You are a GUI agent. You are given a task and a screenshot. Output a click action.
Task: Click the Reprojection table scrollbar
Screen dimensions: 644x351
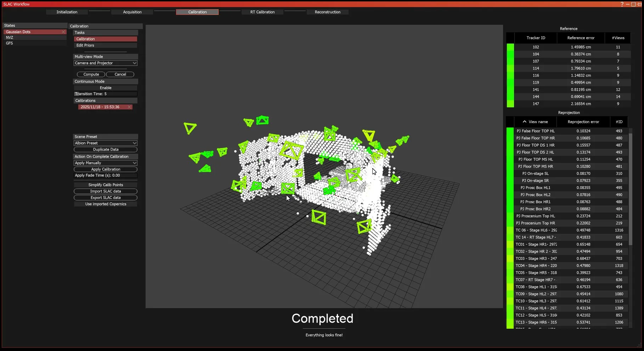point(631,189)
